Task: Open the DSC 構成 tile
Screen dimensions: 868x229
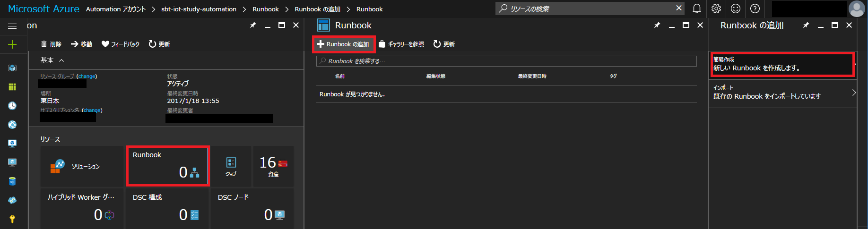Action: (x=167, y=209)
